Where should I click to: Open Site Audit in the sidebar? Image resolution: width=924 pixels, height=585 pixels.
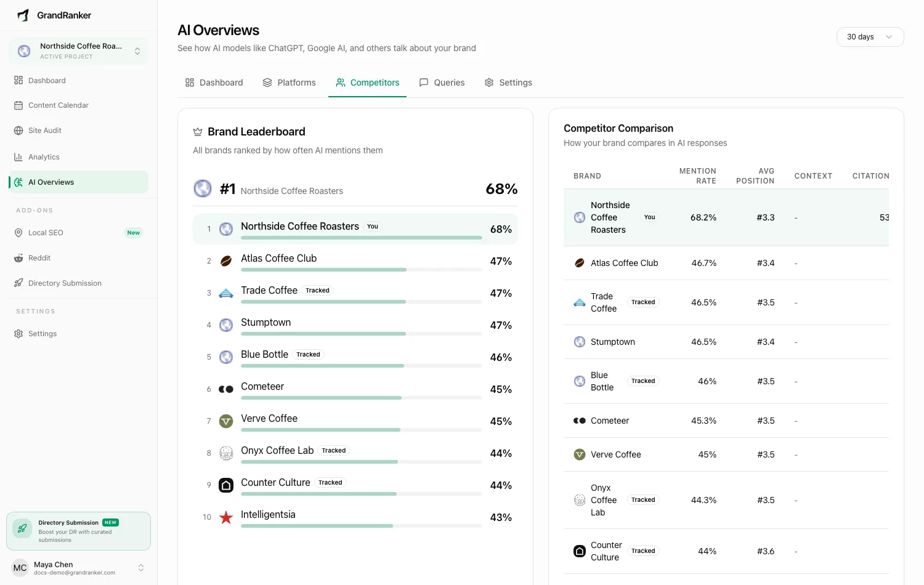click(78, 131)
